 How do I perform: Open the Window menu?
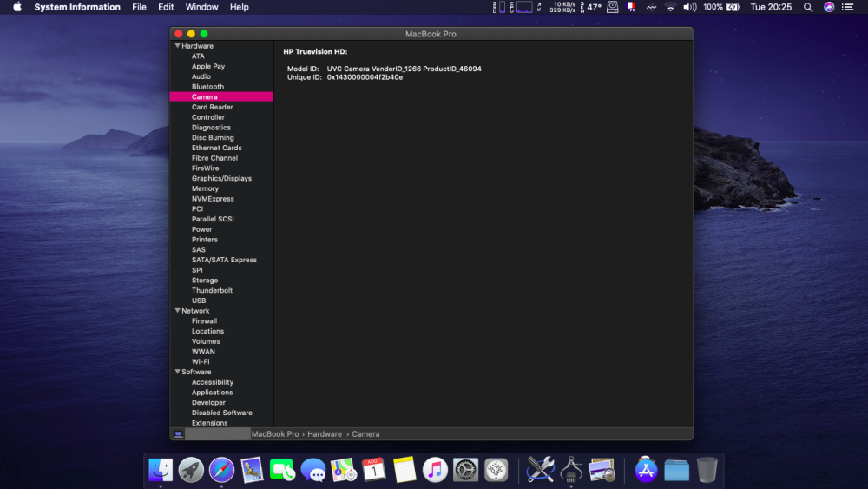click(201, 7)
